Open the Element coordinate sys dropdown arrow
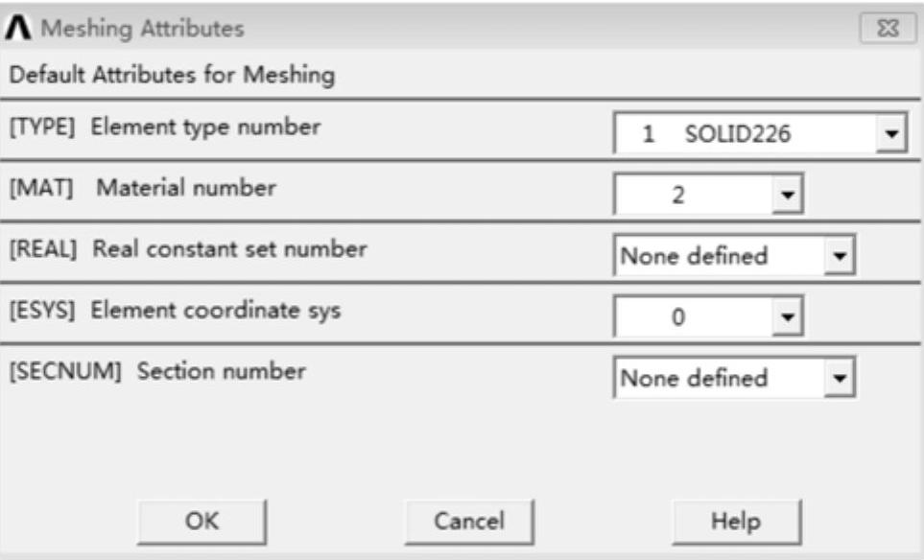Image resolution: width=924 pixels, height=560 pixels. pyautogui.click(x=790, y=317)
